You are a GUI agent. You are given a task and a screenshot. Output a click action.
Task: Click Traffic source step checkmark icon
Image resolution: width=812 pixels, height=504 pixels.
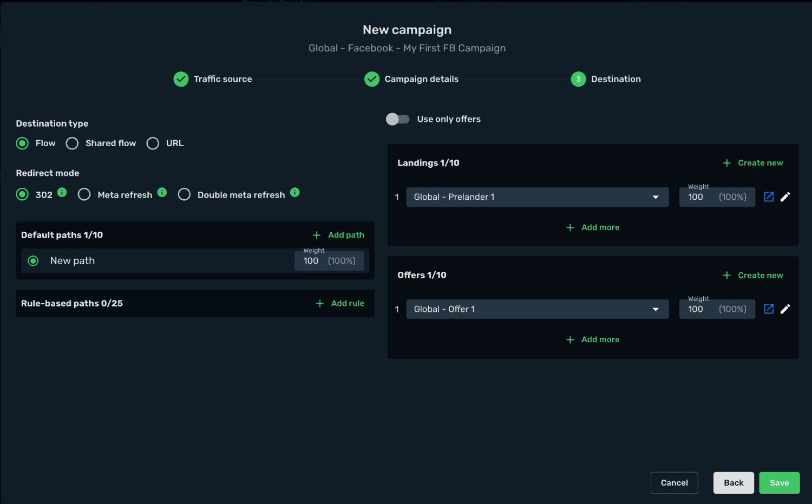point(181,79)
